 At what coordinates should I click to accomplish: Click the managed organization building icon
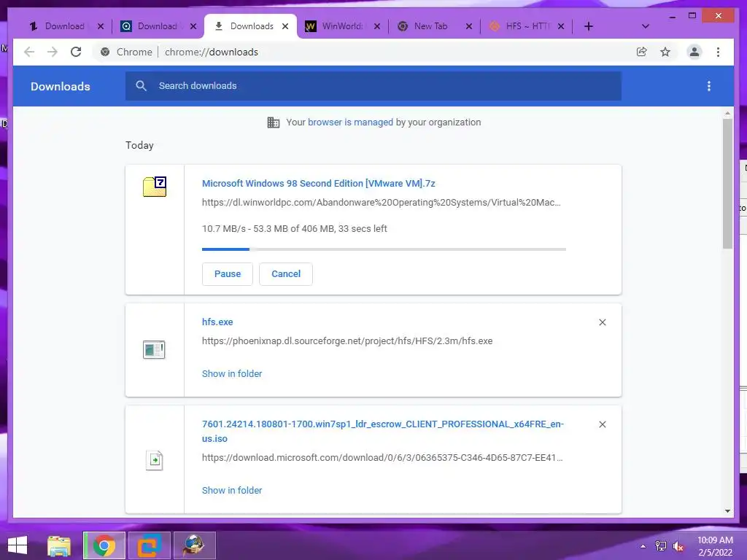[x=273, y=122]
